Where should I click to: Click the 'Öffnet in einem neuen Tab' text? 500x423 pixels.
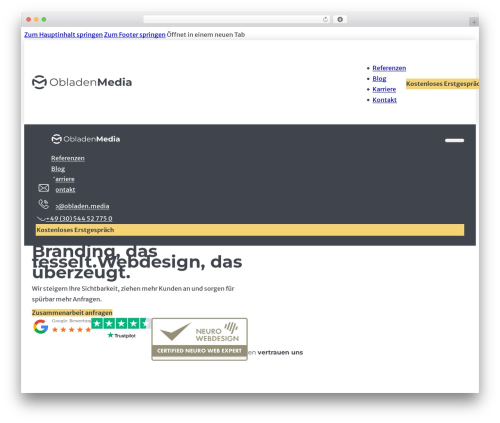206,35
